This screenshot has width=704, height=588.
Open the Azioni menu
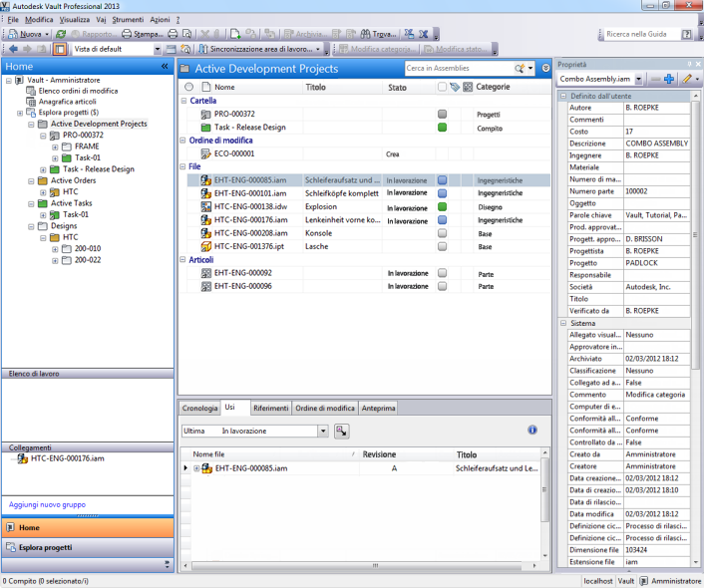[160, 20]
